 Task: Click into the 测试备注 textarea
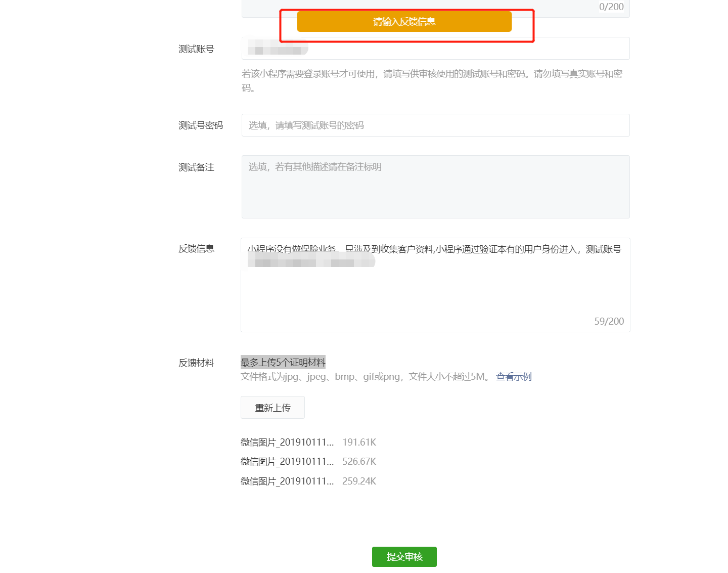pos(435,187)
